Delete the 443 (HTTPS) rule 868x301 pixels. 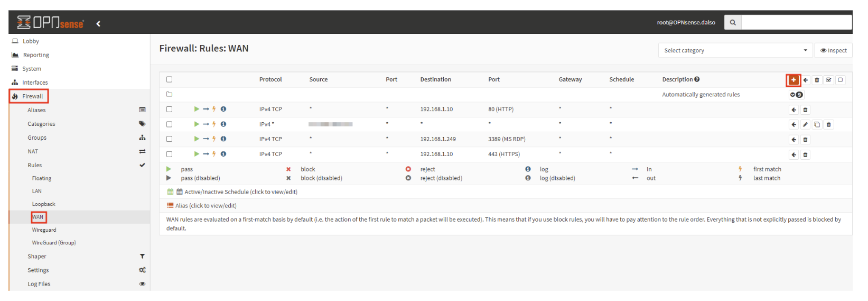tap(805, 155)
